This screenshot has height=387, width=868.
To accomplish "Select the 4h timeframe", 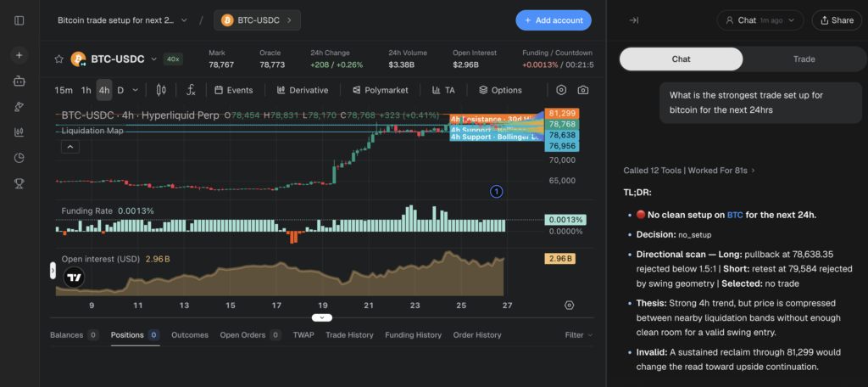I will [x=104, y=90].
